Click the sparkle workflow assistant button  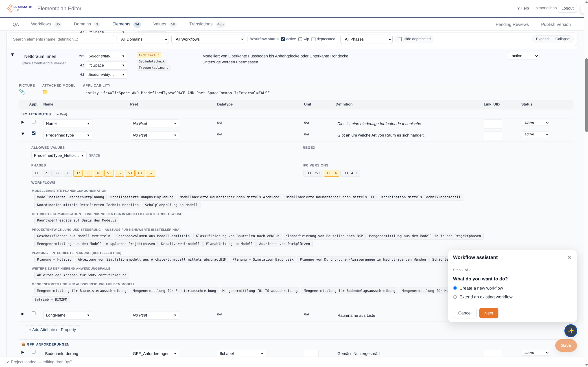click(571, 331)
